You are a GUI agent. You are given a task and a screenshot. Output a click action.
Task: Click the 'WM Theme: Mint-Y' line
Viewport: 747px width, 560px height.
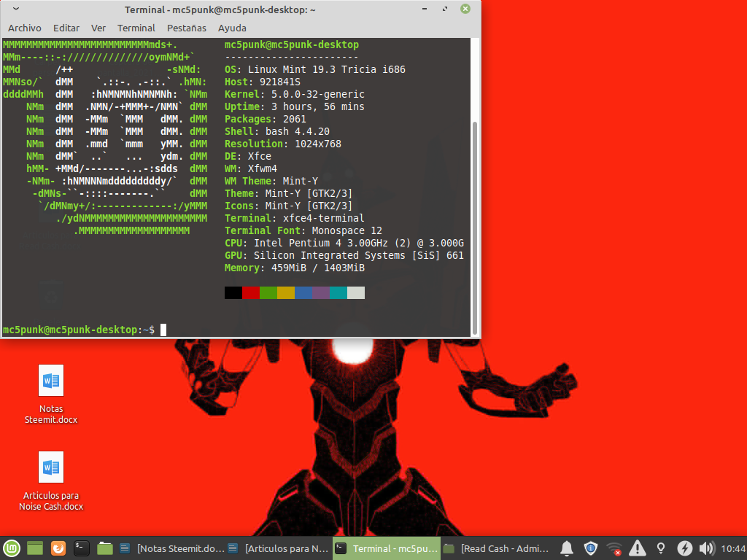tap(271, 181)
